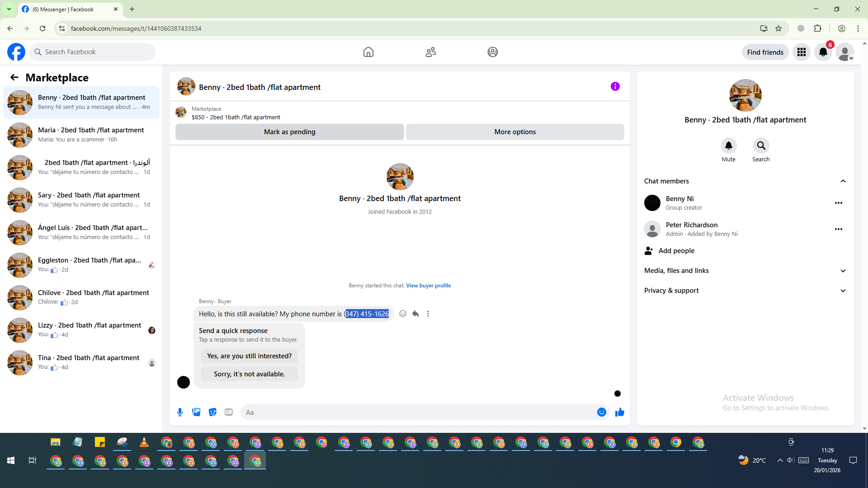Image resolution: width=868 pixels, height=488 pixels.
Task: Open Sary's 2bed 1bath conversation
Action: [x=81, y=200]
